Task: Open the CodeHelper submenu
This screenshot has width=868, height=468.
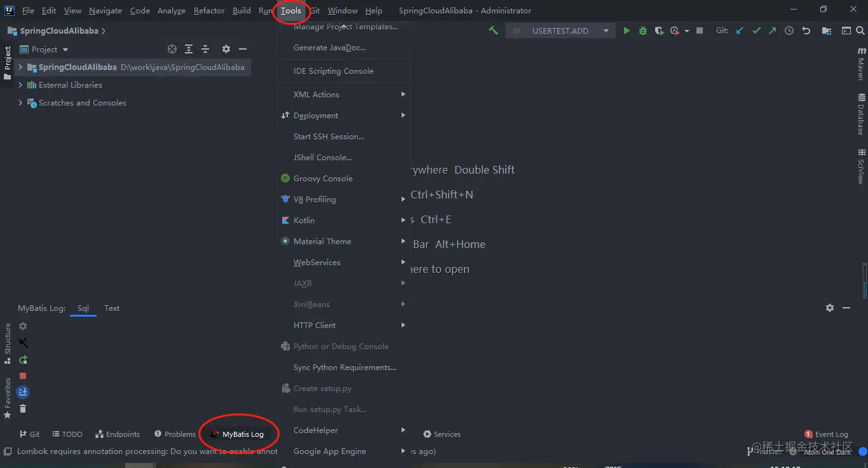Action: (344, 430)
